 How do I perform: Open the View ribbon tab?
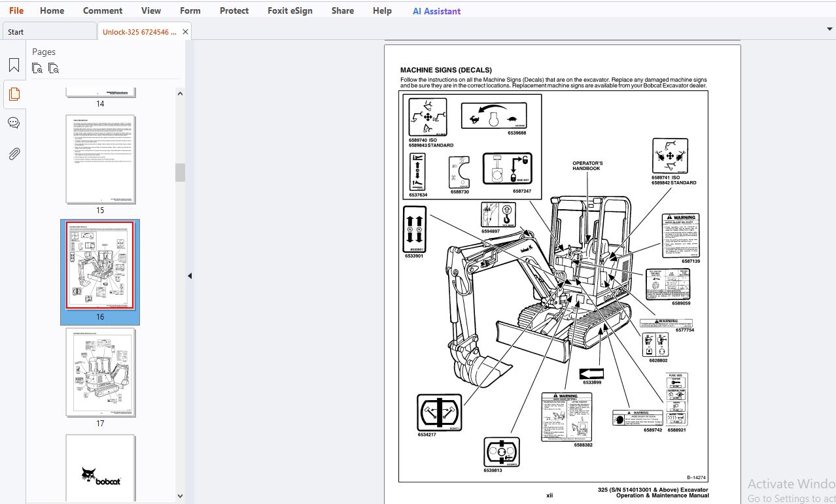[x=151, y=10]
